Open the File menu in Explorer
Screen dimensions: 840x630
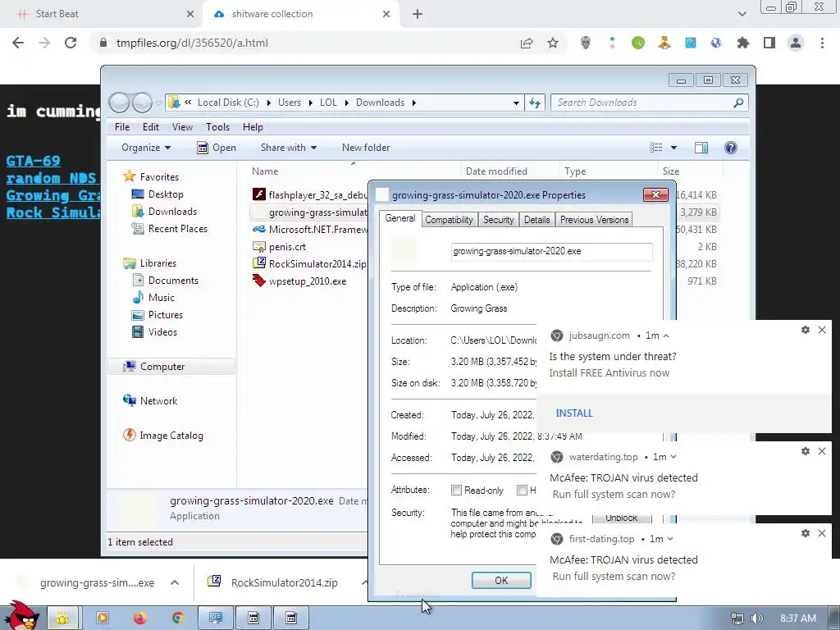point(122,127)
